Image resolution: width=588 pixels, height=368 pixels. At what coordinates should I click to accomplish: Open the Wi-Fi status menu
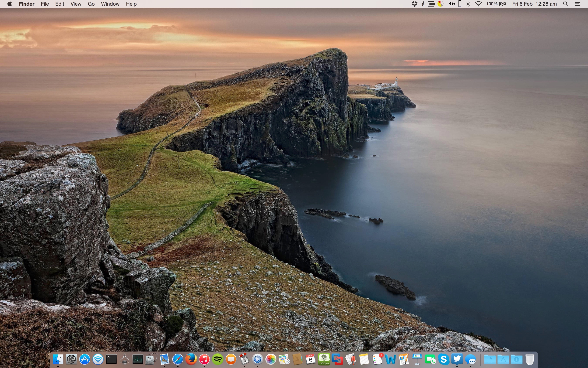[478, 4]
